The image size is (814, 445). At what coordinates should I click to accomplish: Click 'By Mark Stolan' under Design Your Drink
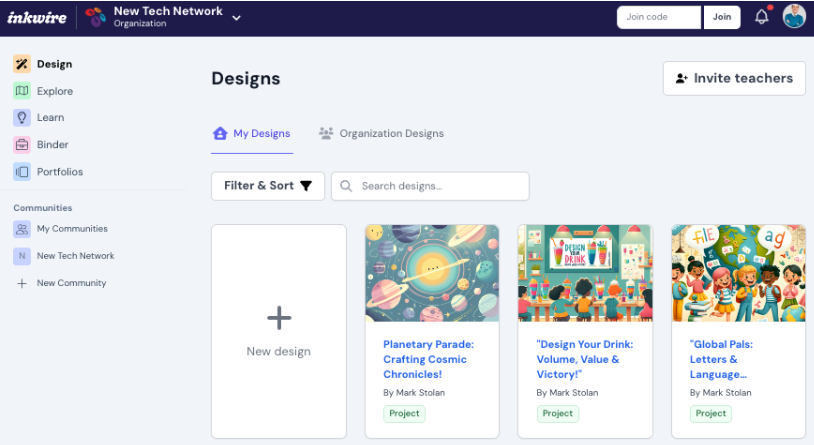tap(567, 393)
